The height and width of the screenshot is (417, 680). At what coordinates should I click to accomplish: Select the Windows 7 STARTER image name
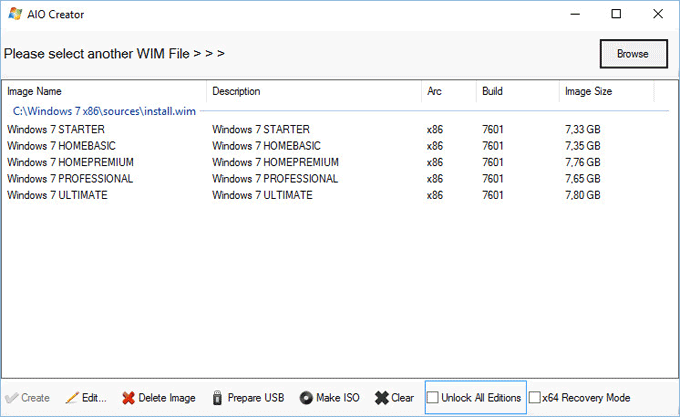click(56, 129)
